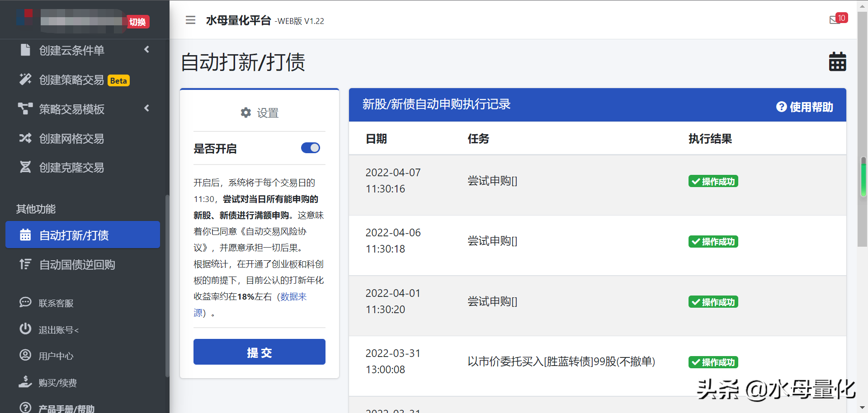Image resolution: width=868 pixels, height=413 pixels.
Task: Click the user circle icon for 用户中心
Action: [x=25, y=355]
